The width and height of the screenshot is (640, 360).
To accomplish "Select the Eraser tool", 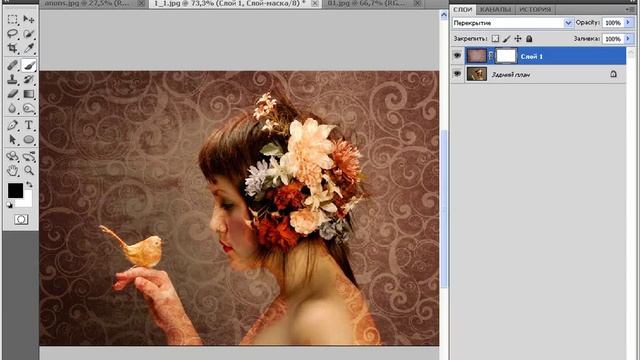I will point(12,94).
